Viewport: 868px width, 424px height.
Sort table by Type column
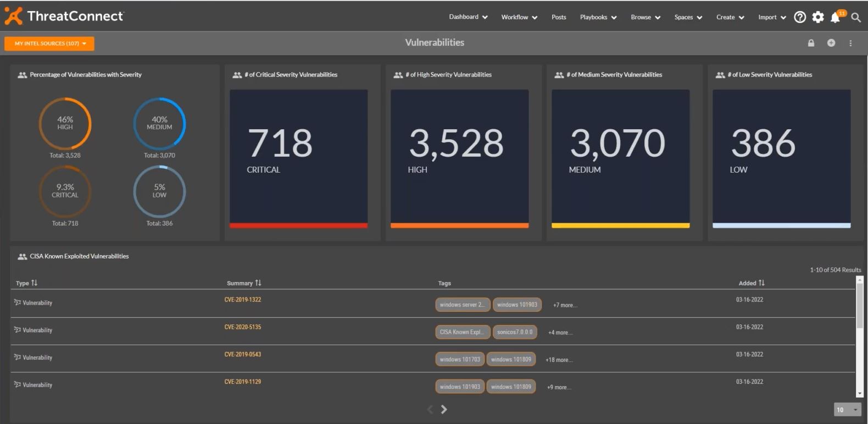tap(26, 283)
